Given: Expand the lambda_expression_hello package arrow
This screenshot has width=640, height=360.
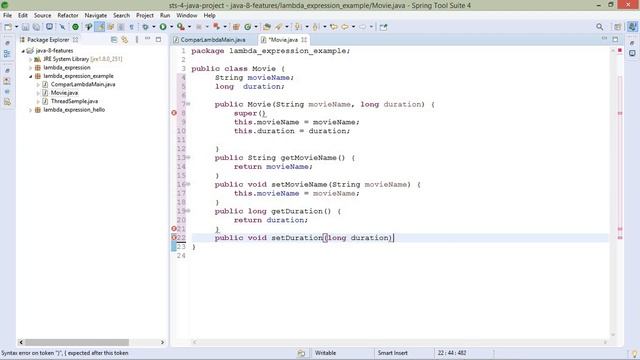Looking at the screenshot, I should (31, 110).
